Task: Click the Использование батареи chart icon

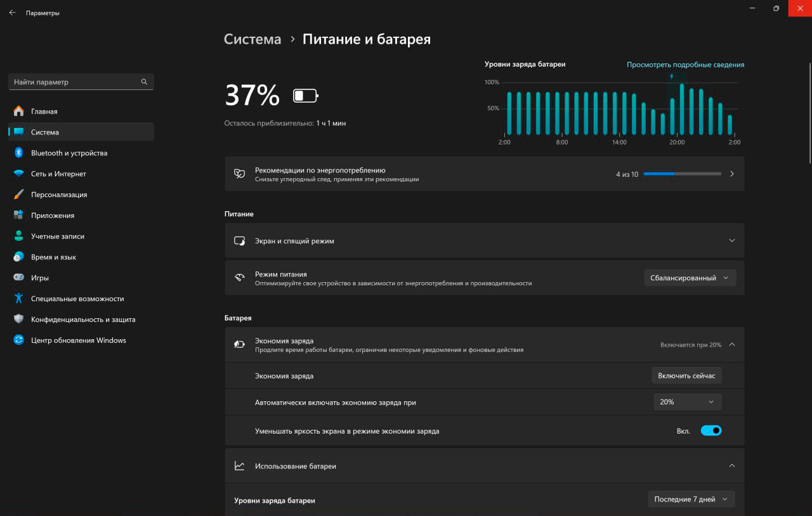Action: tap(240, 466)
